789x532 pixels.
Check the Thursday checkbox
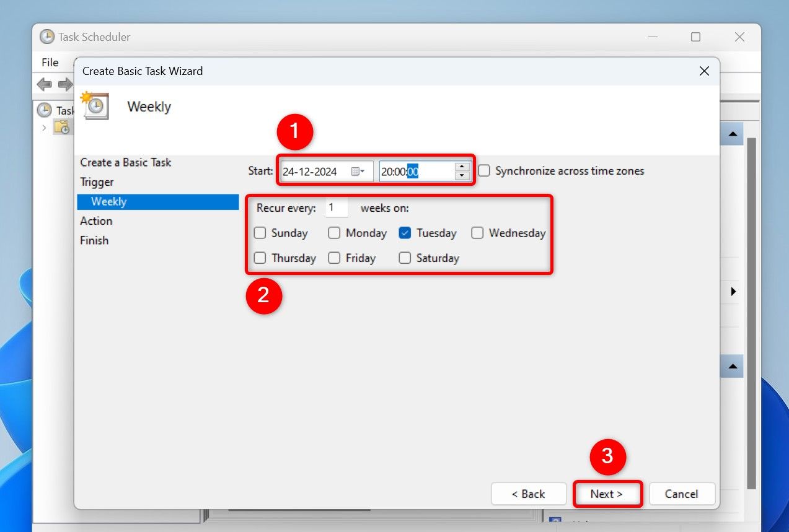(260, 258)
